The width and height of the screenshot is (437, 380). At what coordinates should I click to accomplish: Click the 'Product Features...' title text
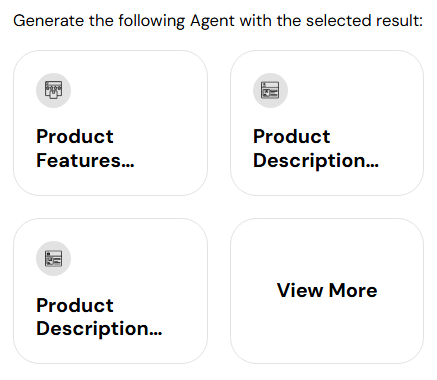tap(85, 149)
